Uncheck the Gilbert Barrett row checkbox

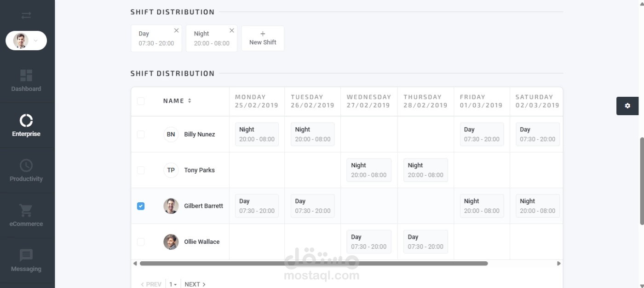141,206
